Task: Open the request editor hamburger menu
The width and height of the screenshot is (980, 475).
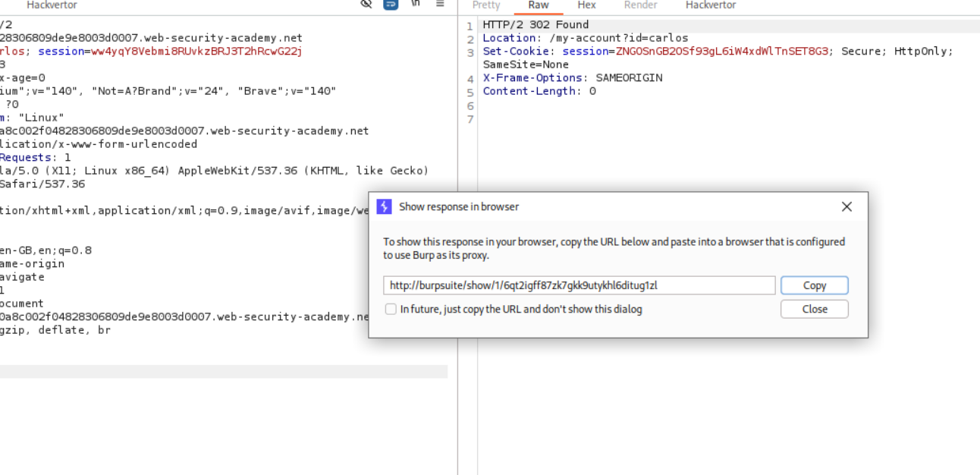Action: tap(440, 4)
